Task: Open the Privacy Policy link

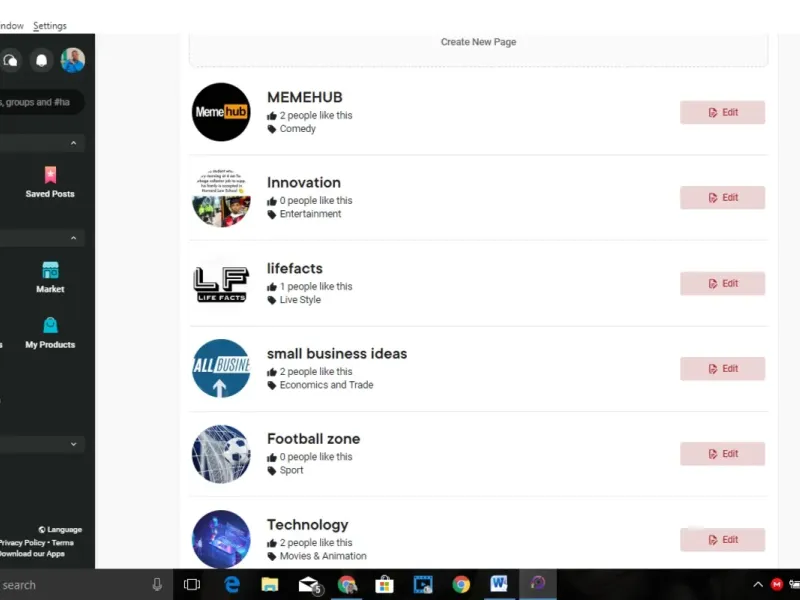Action: click(x=22, y=542)
